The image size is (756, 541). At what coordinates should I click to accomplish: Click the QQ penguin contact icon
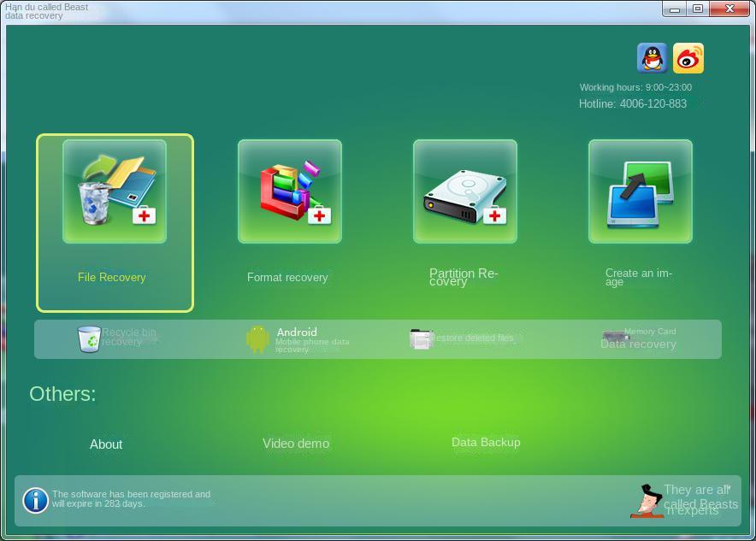point(653,58)
